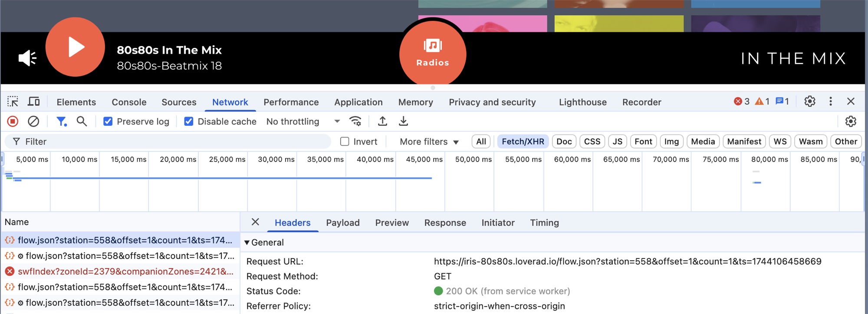868x314 pixels.
Task: Select the failed swfIndex request row
Action: (x=120, y=271)
